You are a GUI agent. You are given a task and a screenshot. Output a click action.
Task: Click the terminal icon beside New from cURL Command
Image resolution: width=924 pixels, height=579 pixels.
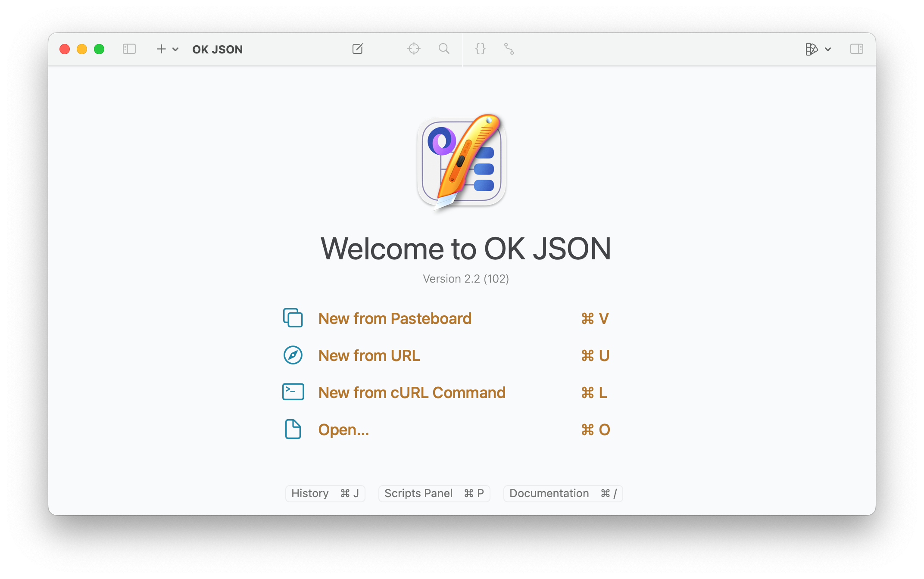(x=293, y=392)
